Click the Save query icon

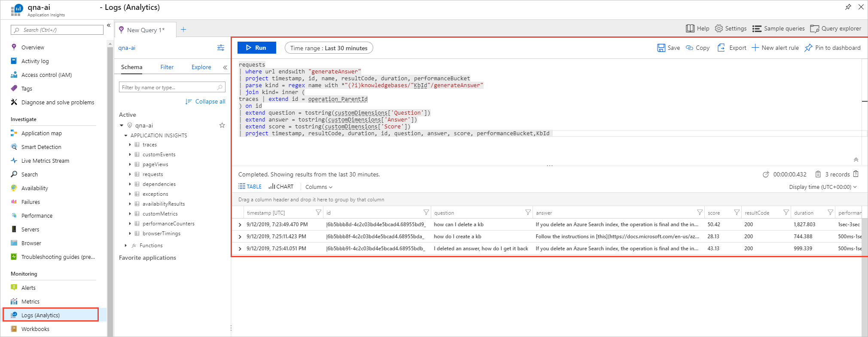click(661, 48)
